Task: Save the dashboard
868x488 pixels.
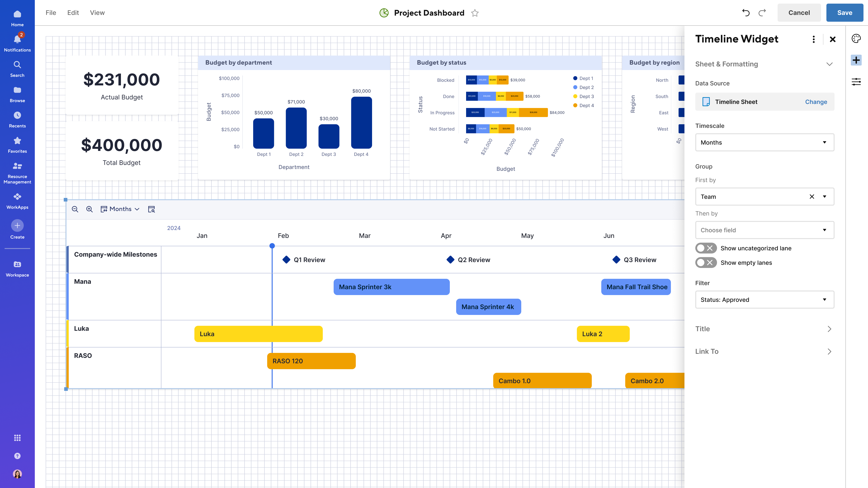Action: (x=845, y=12)
